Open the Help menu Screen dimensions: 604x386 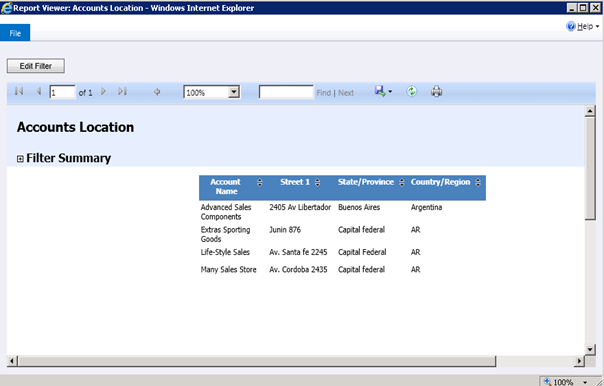point(583,26)
